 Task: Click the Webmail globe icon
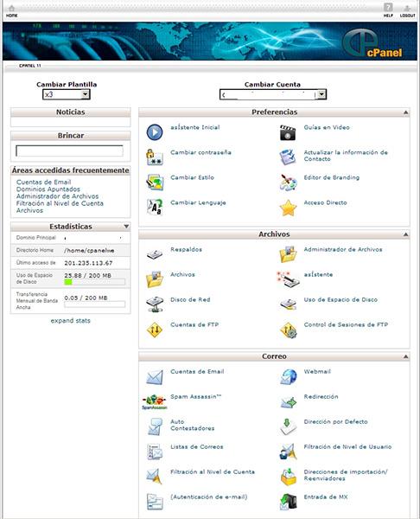coord(289,377)
